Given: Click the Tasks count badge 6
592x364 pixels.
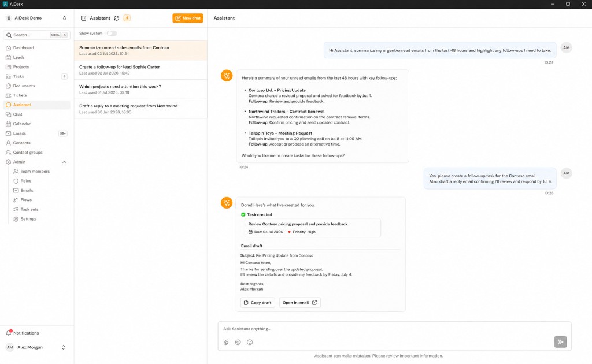Looking at the screenshot, I should click(x=64, y=76).
